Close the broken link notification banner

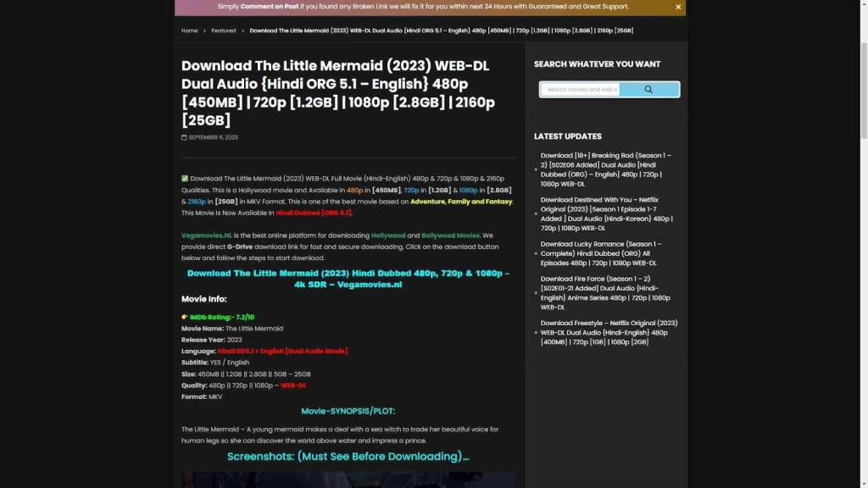[678, 7]
